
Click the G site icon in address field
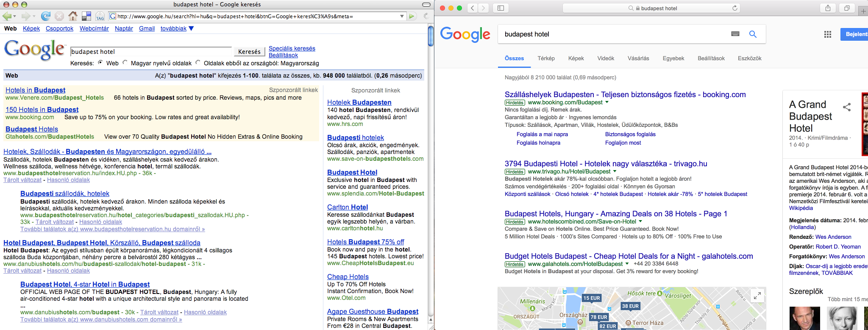[113, 16]
